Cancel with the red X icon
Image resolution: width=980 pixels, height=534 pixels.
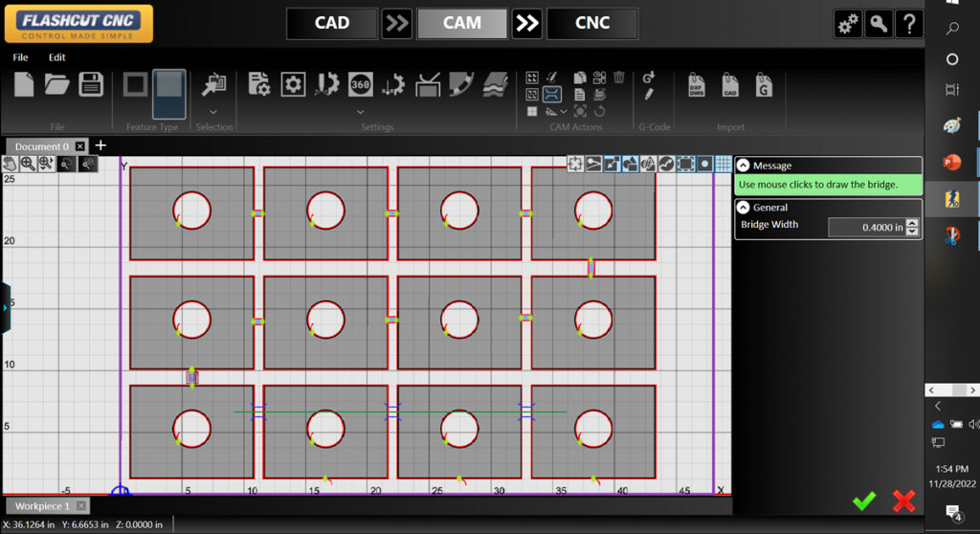pos(903,500)
